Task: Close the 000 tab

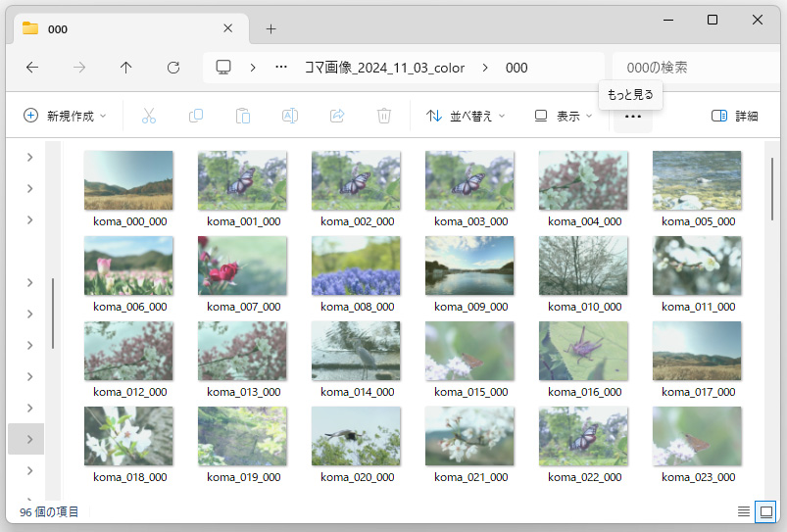Action: pyautogui.click(x=228, y=28)
